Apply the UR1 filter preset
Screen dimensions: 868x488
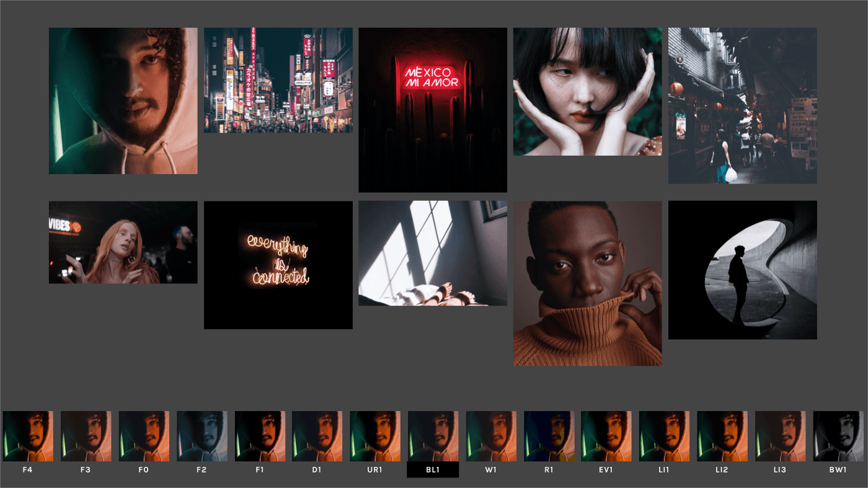point(375,436)
